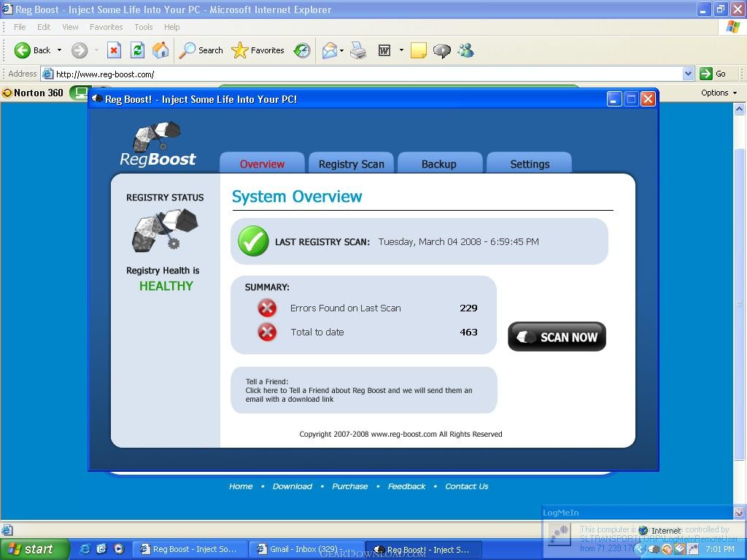Click the Tell a Friend message box
This screenshot has height=560, width=747.
[x=364, y=390]
